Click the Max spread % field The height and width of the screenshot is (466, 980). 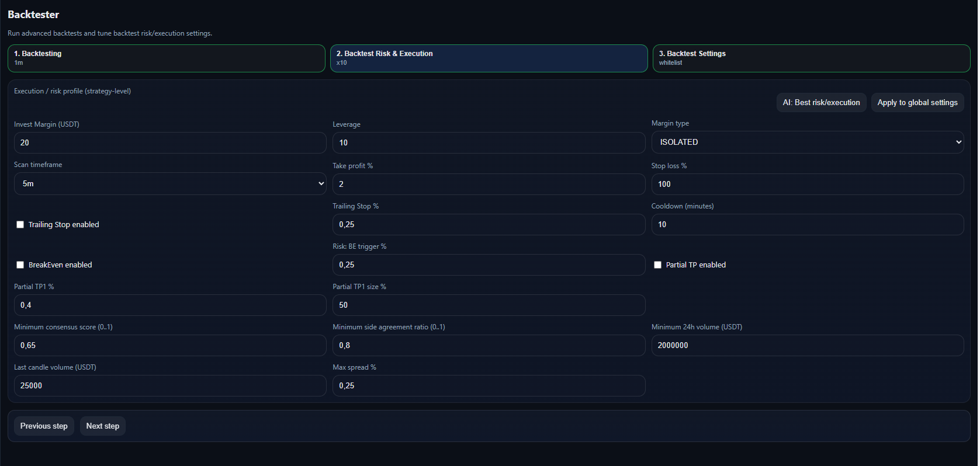coord(489,386)
